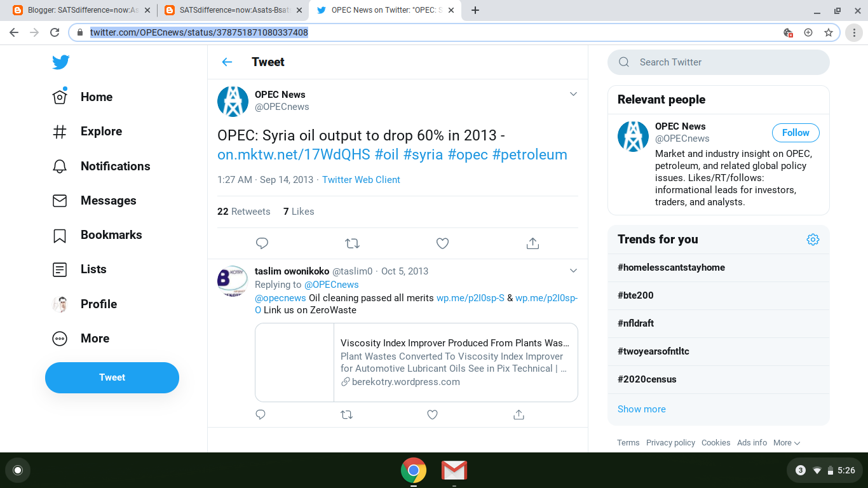
Task: Click the #syria hashtag
Action: (x=423, y=154)
